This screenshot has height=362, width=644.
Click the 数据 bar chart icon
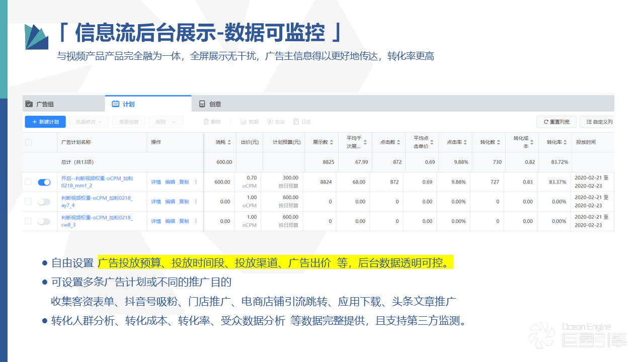point(244,122)
